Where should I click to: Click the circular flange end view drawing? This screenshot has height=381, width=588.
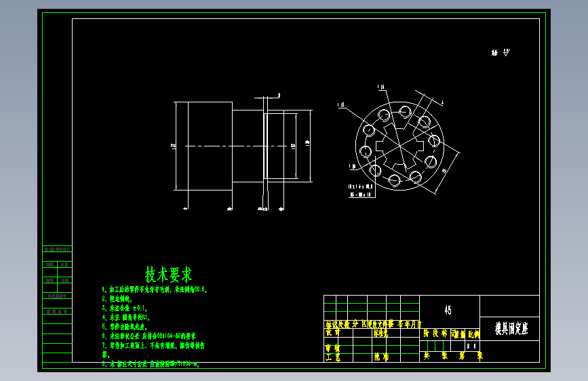pos(399,146)
